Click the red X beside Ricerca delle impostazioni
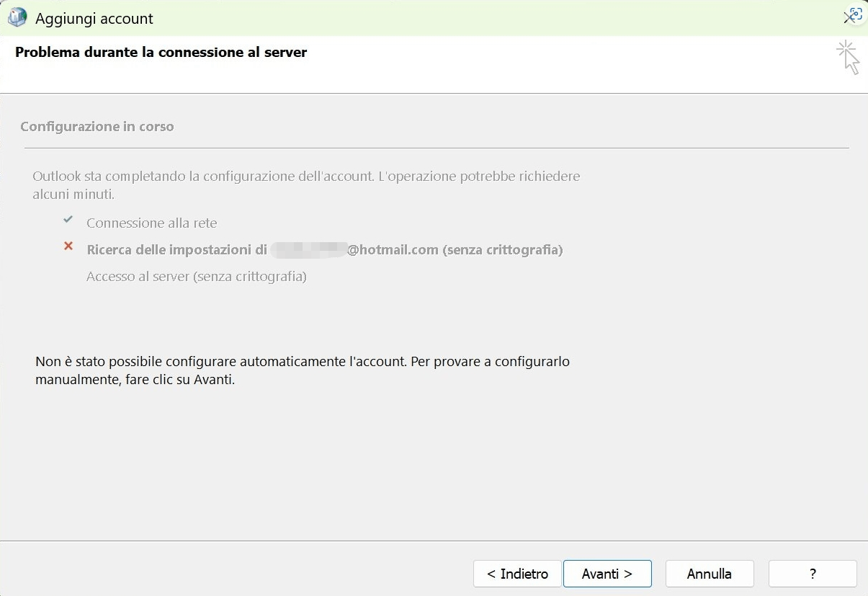 [68, 246]
